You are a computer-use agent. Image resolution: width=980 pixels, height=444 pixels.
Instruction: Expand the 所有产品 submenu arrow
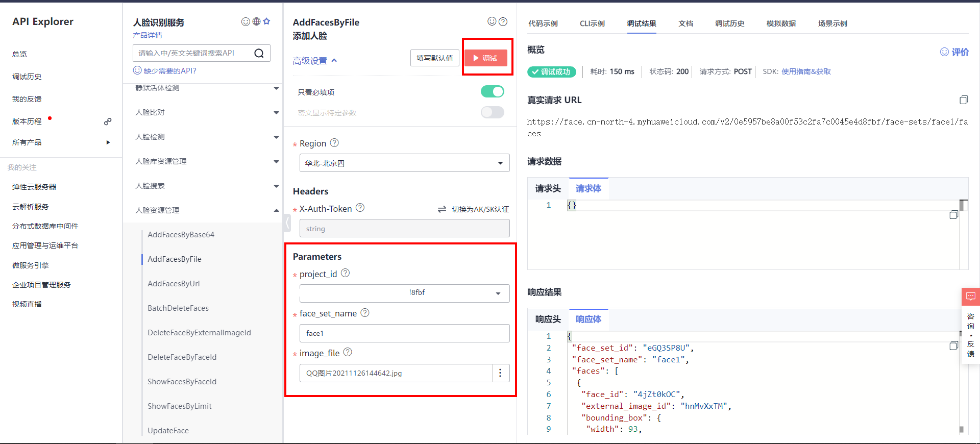108,142
